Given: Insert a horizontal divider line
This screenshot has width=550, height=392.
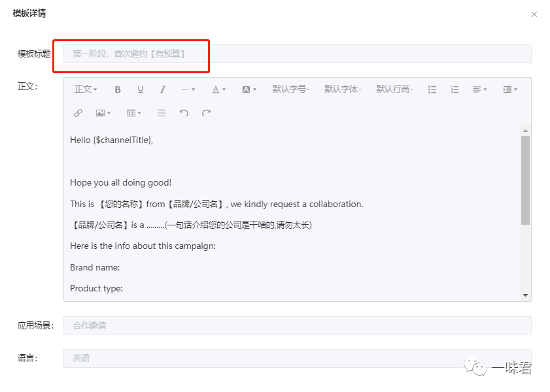Looking at the screenshot, I should click(x=162, y=113).
